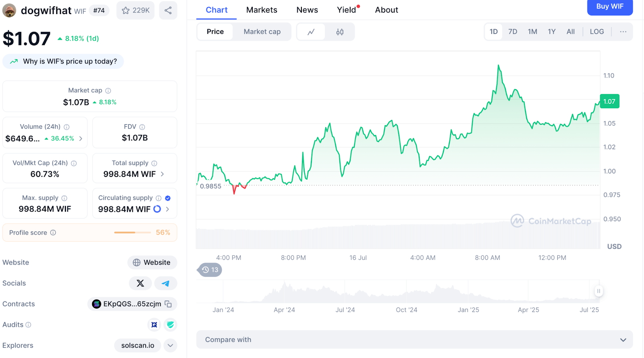
Task: Show FDV info icon
Action: [142, 127]
